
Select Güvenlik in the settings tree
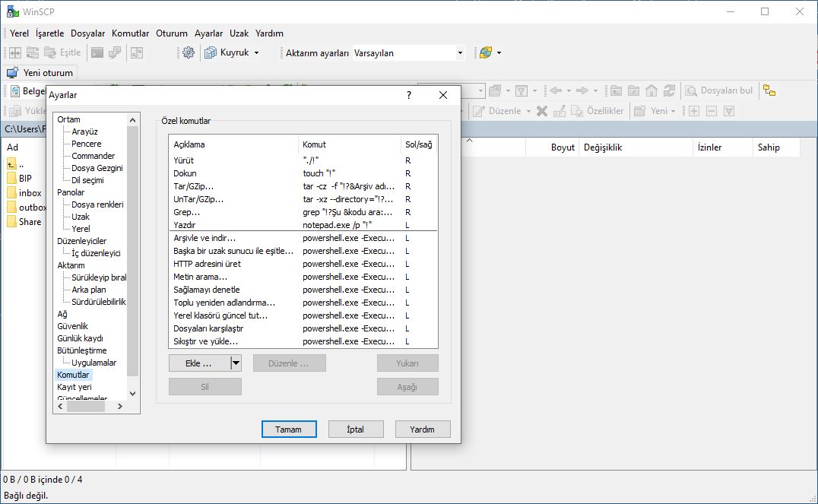coord(72,326)
